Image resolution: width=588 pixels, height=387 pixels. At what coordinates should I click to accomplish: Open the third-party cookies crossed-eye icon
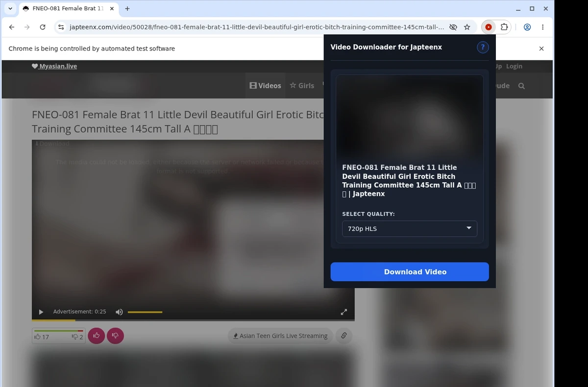pyautogui.click(x=453, y=27)
